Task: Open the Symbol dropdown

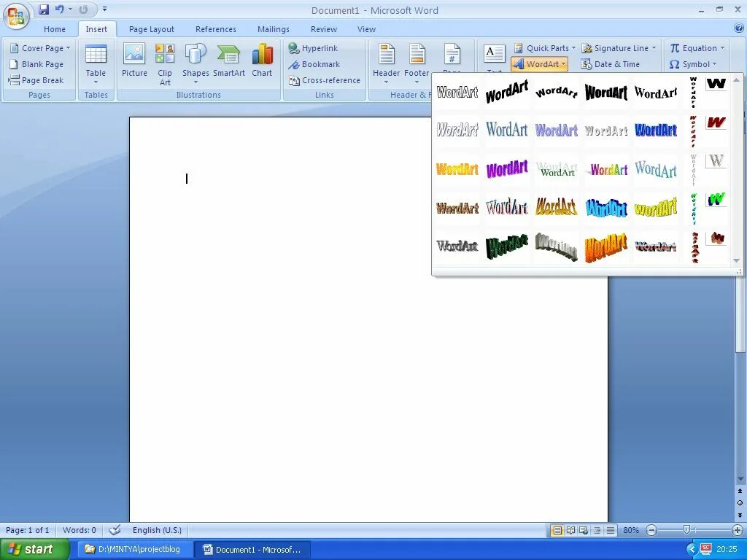Action: (x=693, y=64)
